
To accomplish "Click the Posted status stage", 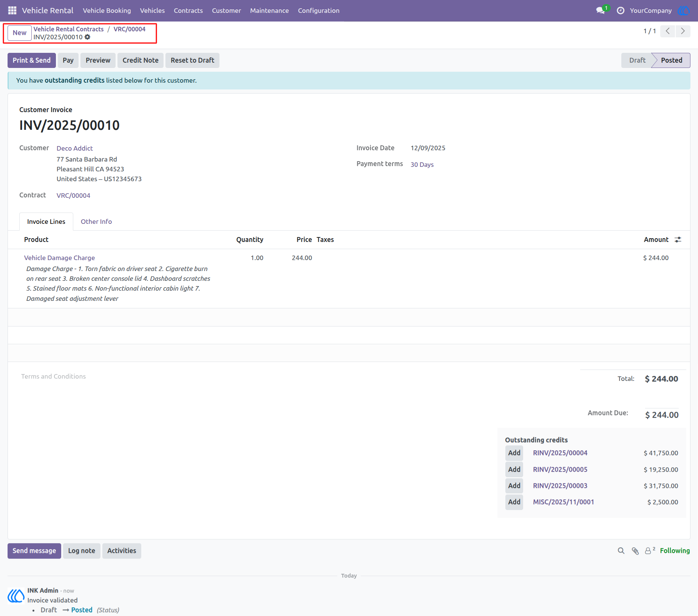I will point(671,60).
